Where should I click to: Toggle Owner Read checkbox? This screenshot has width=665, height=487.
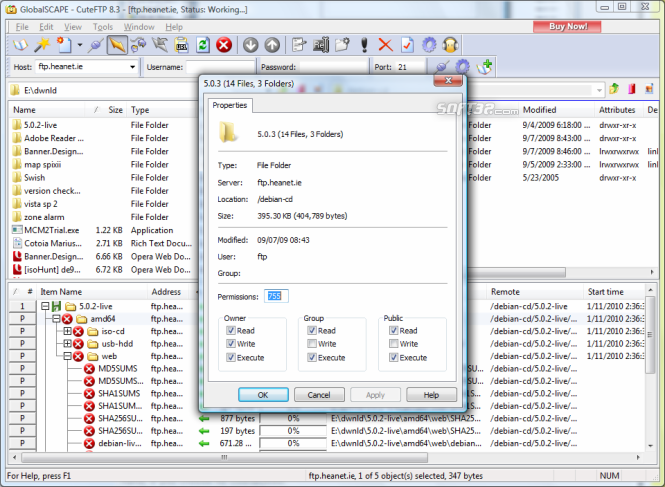(231, 330)
